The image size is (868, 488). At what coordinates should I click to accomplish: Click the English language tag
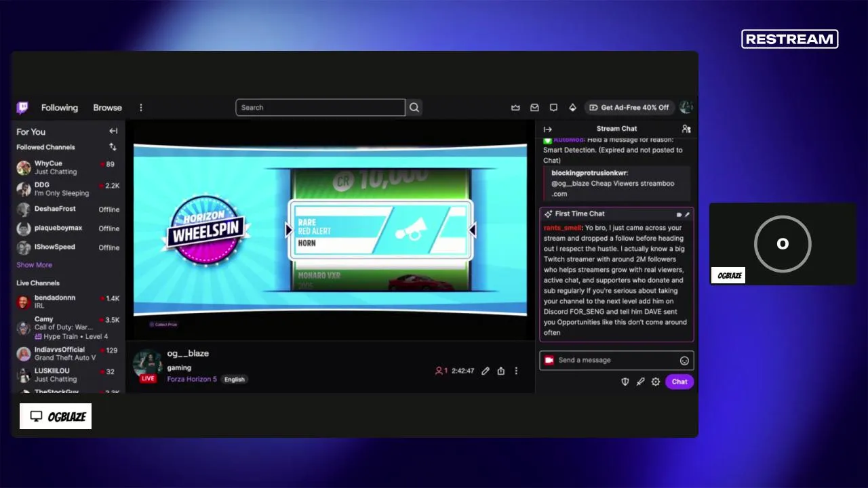click(x=235, y=379)
